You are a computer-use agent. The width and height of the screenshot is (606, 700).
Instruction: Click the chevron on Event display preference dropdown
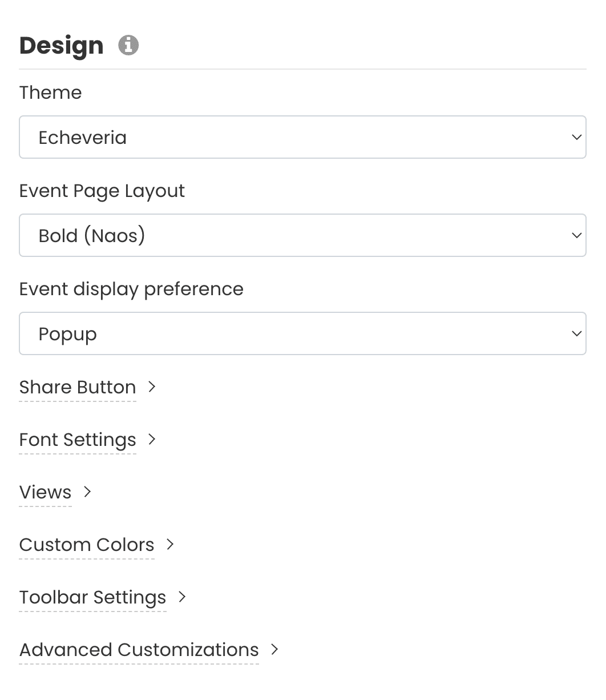(x=576, y=333)
